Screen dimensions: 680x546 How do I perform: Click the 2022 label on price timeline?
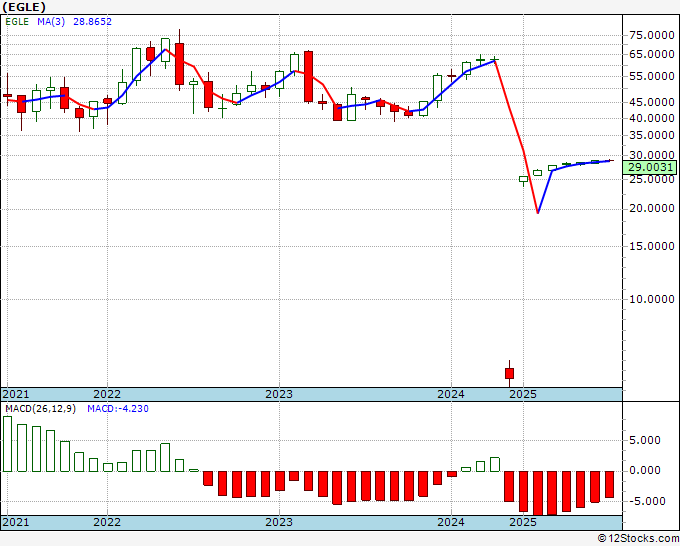(x=107, y=394)
